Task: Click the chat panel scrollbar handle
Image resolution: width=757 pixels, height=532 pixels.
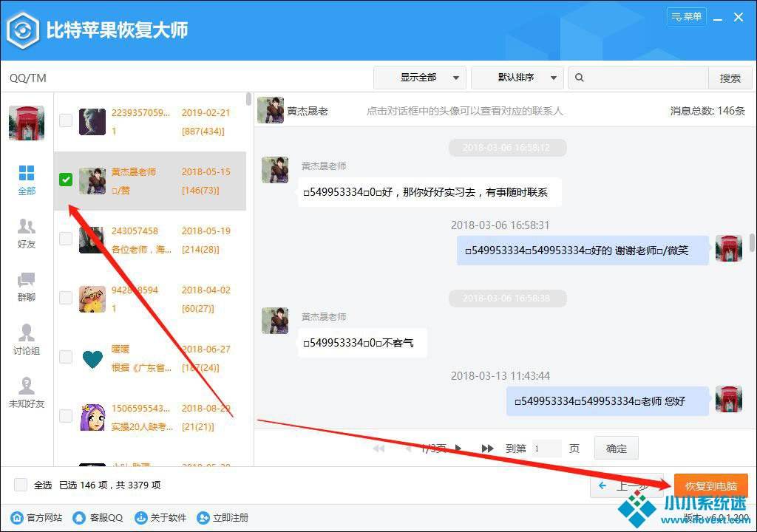Action: point(752,242)
